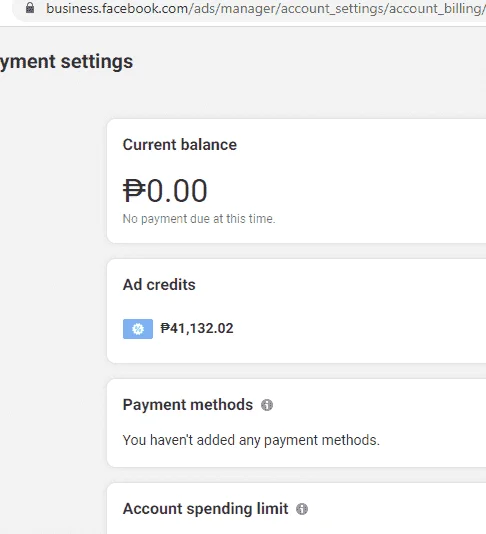Click the Current balance heading
The height and width of the screenshot is (534, 486).
tap(180, 145)
